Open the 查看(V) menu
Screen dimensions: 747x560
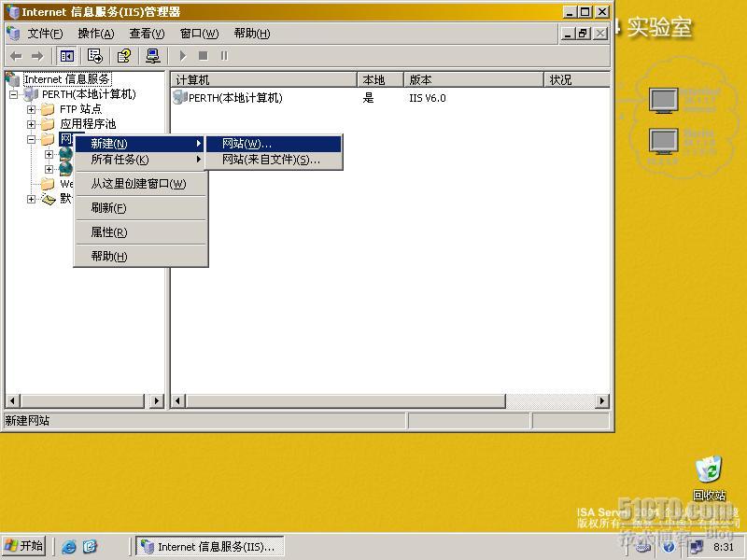click(x=147, y=34)
